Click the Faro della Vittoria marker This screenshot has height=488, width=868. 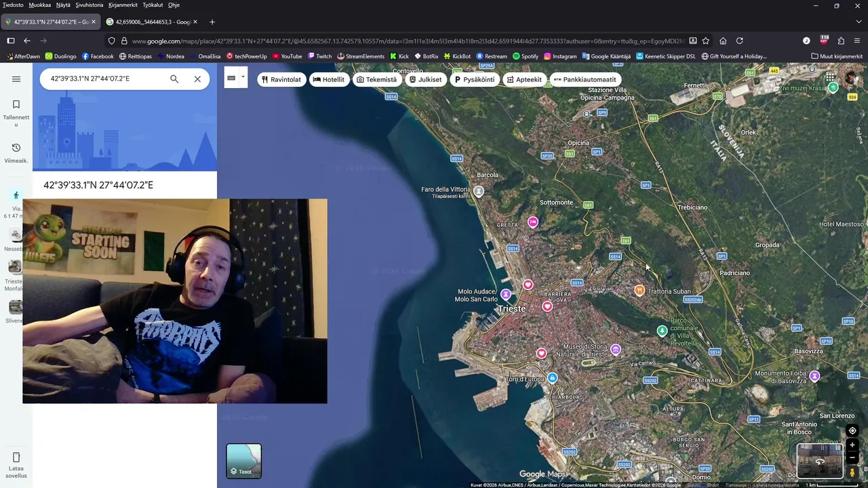pyautogui.click(x=479, y=192)
